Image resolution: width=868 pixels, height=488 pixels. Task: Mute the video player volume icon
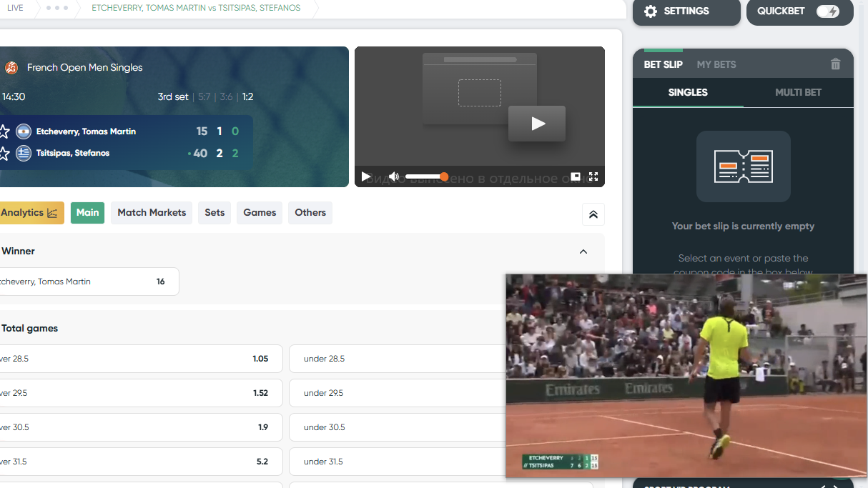pyautogui.click(x=393, y=176)
